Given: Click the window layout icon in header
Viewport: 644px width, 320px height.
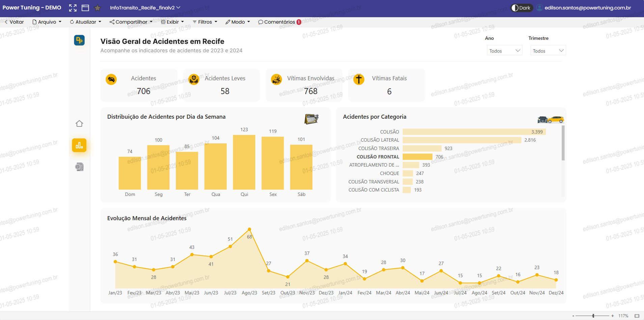Looking at the screenshot, I should pos(85,8).
